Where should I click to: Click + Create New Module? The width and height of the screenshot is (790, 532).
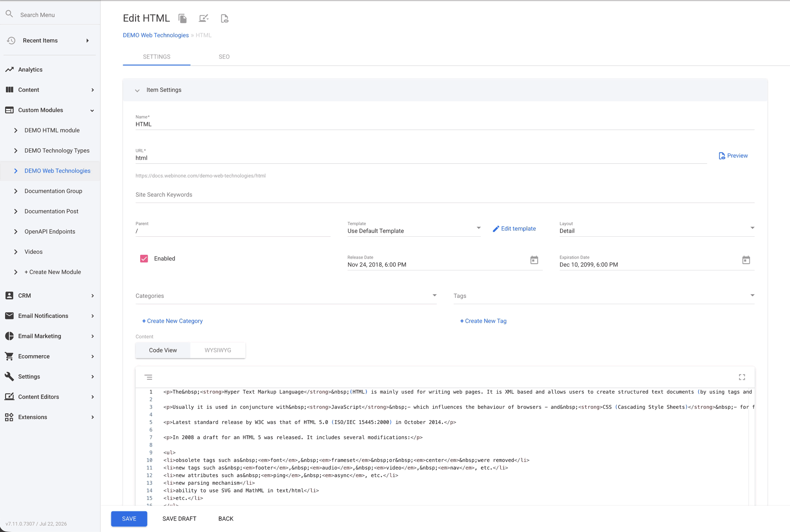click(53, 272)
